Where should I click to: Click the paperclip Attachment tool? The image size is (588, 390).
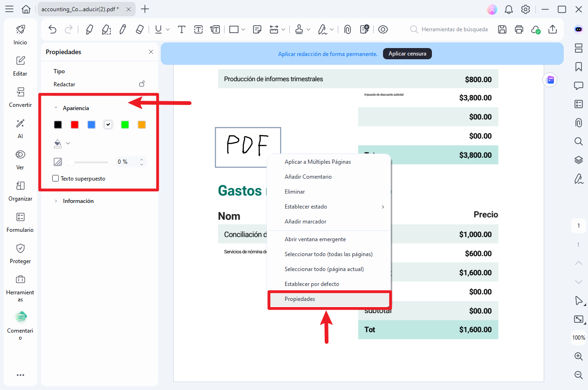[348, 29]
